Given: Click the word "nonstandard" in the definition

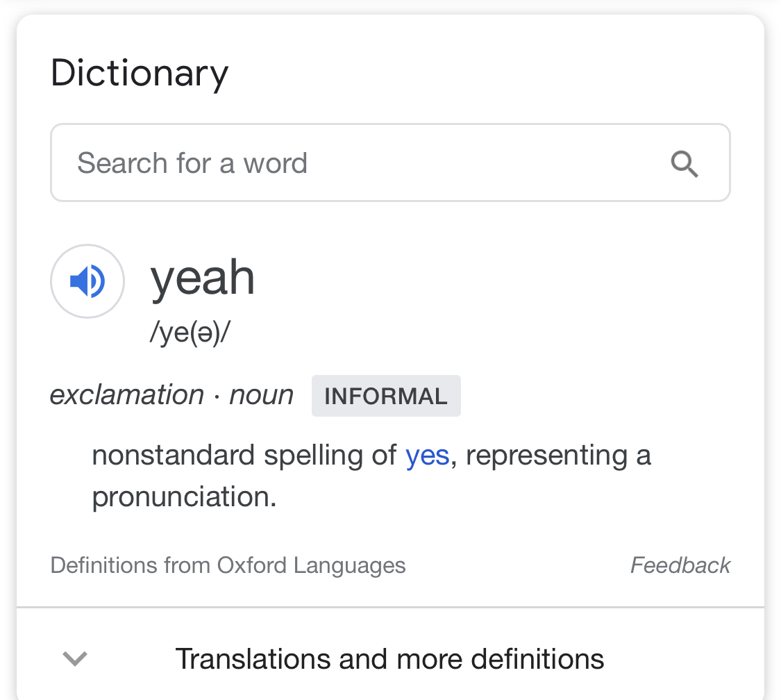Looking at the screenshot, I should pos(174,456).
